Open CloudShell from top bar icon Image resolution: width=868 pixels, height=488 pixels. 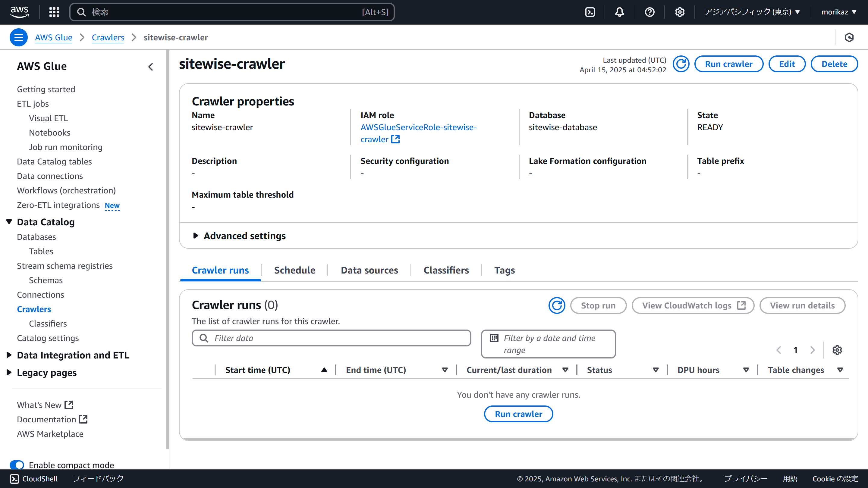590,12
